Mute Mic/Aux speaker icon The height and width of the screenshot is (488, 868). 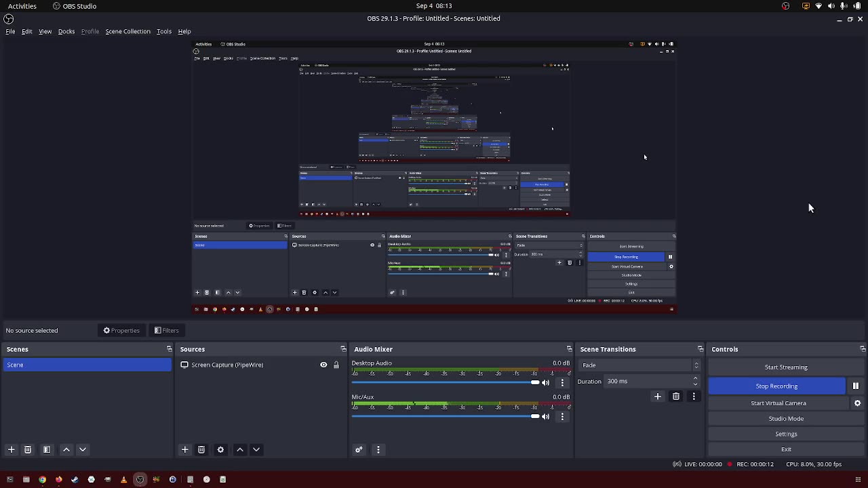click(545, 416)
